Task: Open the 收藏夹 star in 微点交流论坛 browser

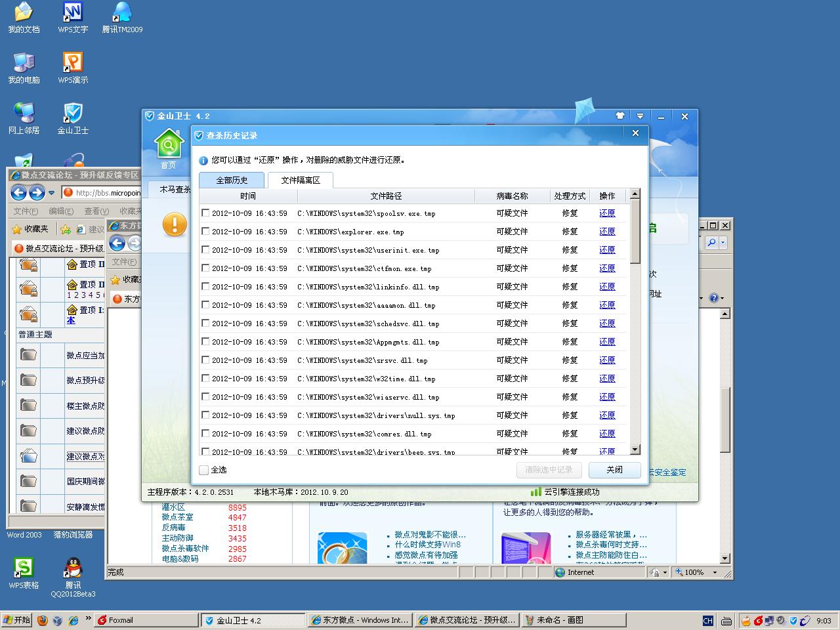Action: click(30, 229)
